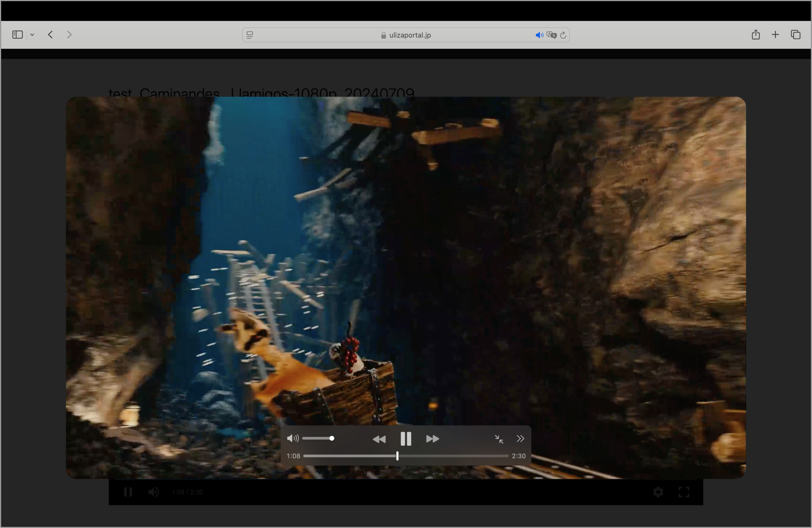Enter fullscreen from bottom player bar
Viewport: 812px width, 528px height.
click(x=684, y=492)
